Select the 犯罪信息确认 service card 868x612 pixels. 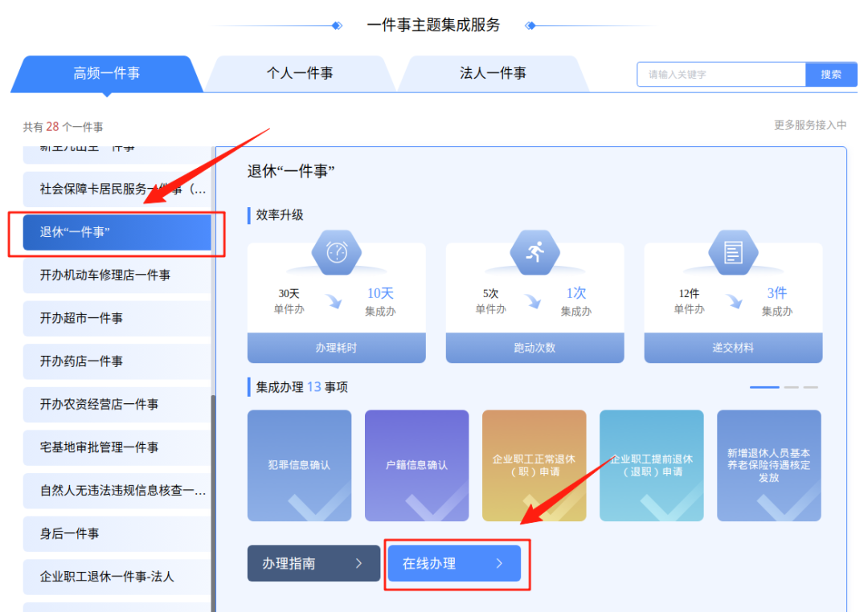(299, 465)
